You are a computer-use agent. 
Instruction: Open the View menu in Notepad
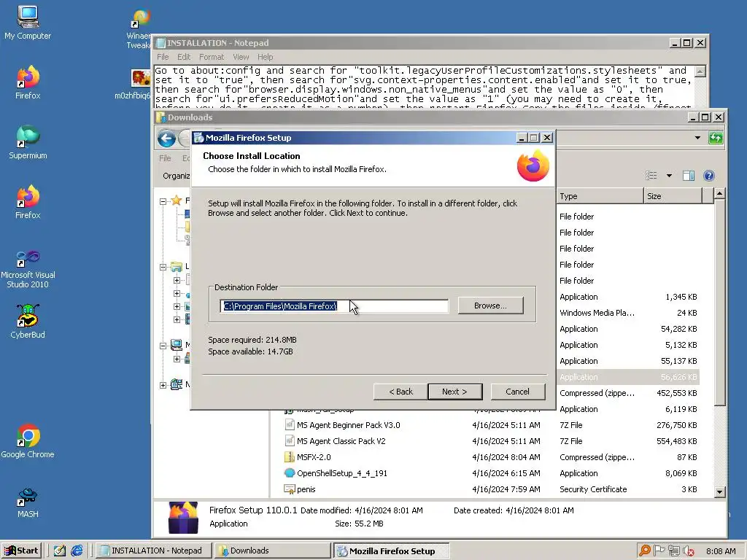[x=241, y=57]
